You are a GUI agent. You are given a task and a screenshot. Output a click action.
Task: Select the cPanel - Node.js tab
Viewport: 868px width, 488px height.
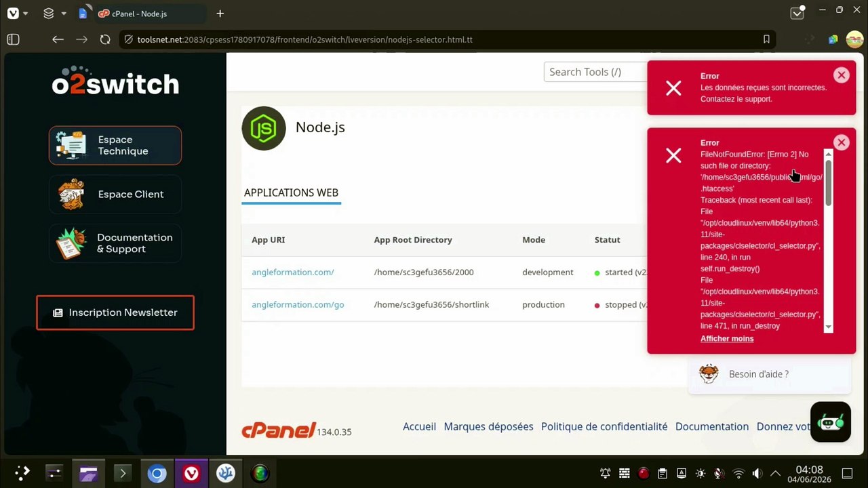click(x=149, y=14)
